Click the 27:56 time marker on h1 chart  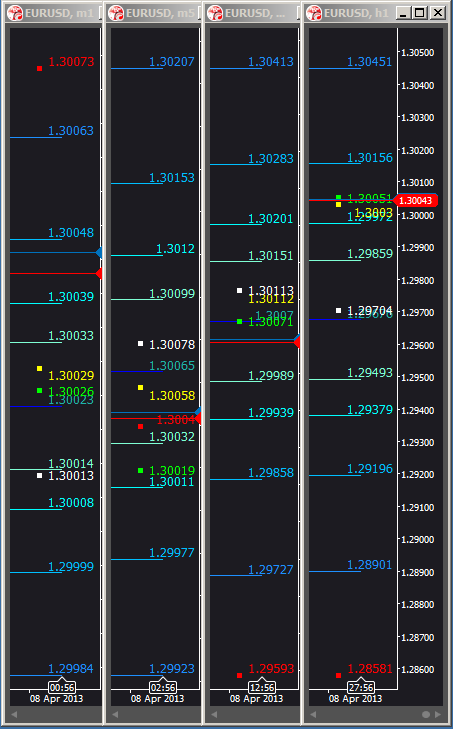[x=361, y=687]
